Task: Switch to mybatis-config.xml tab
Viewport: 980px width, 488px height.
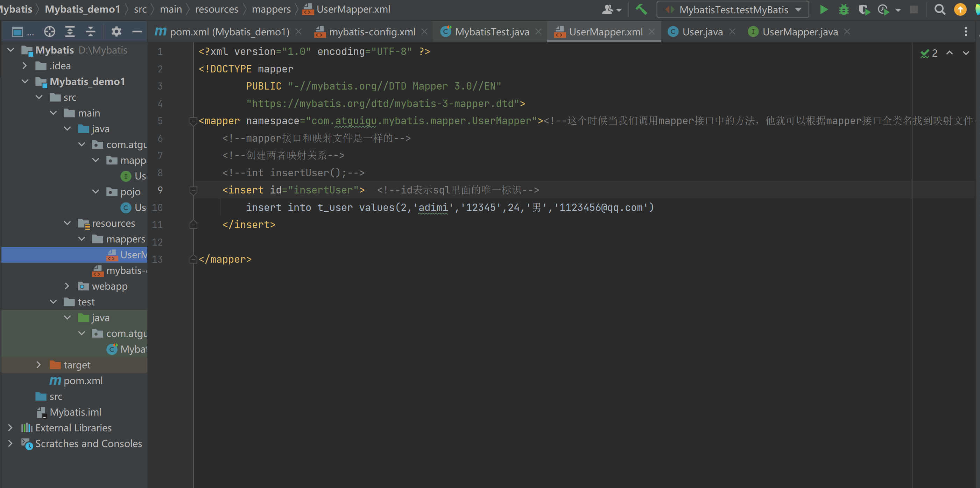Action: pos(372,32)
